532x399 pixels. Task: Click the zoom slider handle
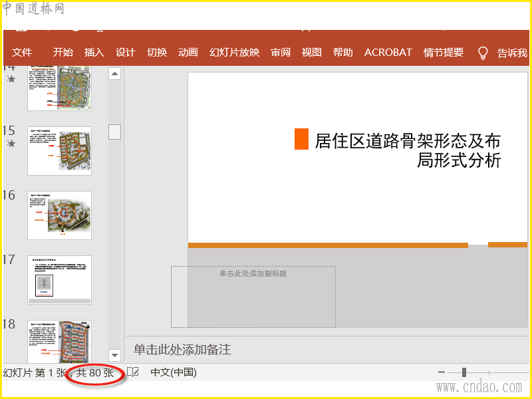(x=464, y=372)
